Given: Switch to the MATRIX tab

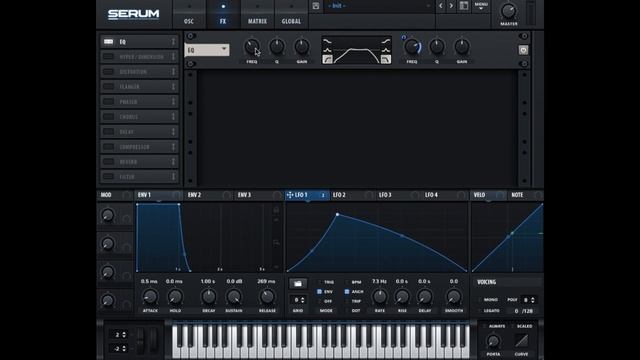Looking at the screenshot, I should (257, 14).
